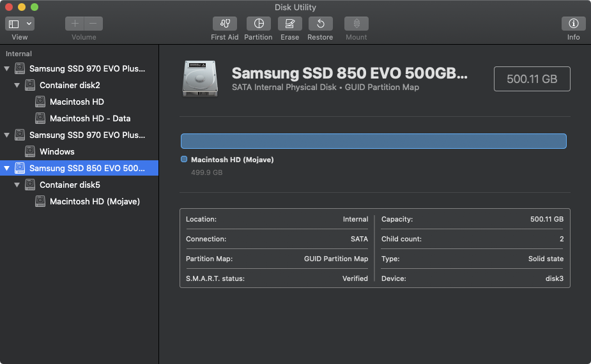Click the Solid state type value
Viewport: 591px width, 364px height.
point(546,259)
